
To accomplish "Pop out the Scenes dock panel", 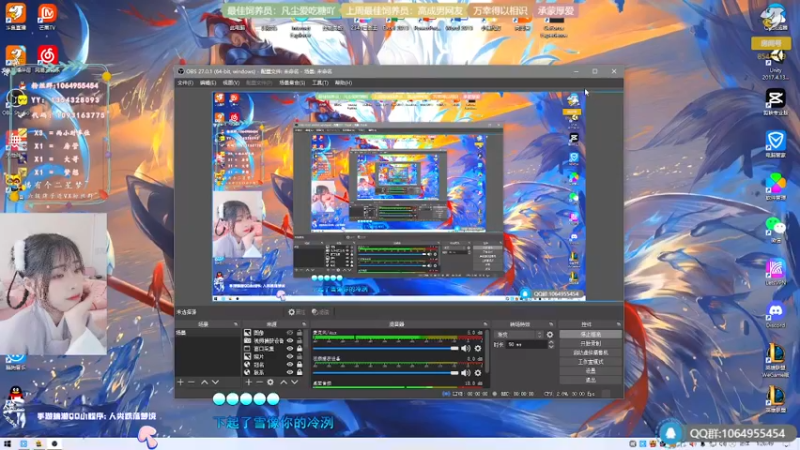I will click(236, 324).
